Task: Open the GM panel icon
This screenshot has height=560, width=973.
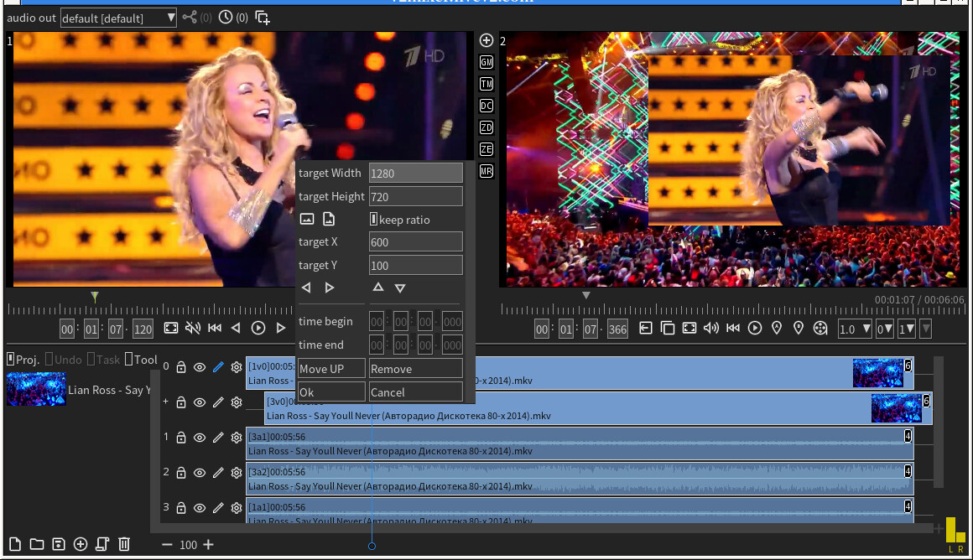Action: pos(486,62)
